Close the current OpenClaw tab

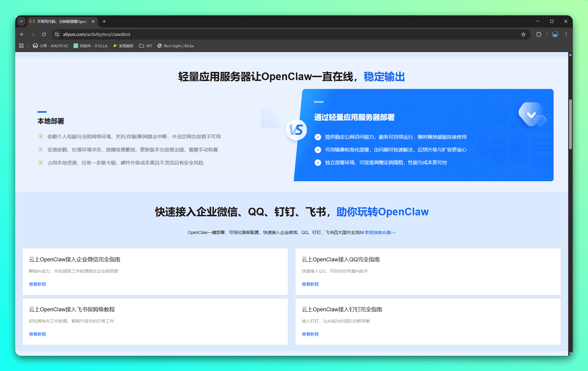[93, 21]
